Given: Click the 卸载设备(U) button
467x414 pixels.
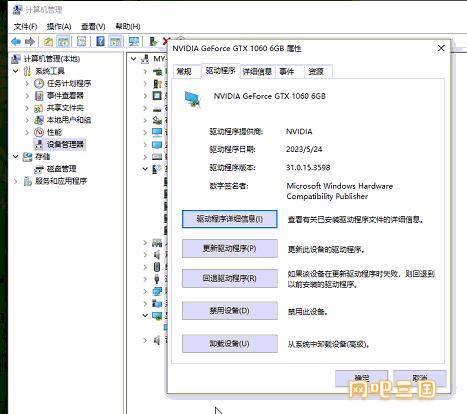Looking at the screenshot, I should [x=230, y=343].
